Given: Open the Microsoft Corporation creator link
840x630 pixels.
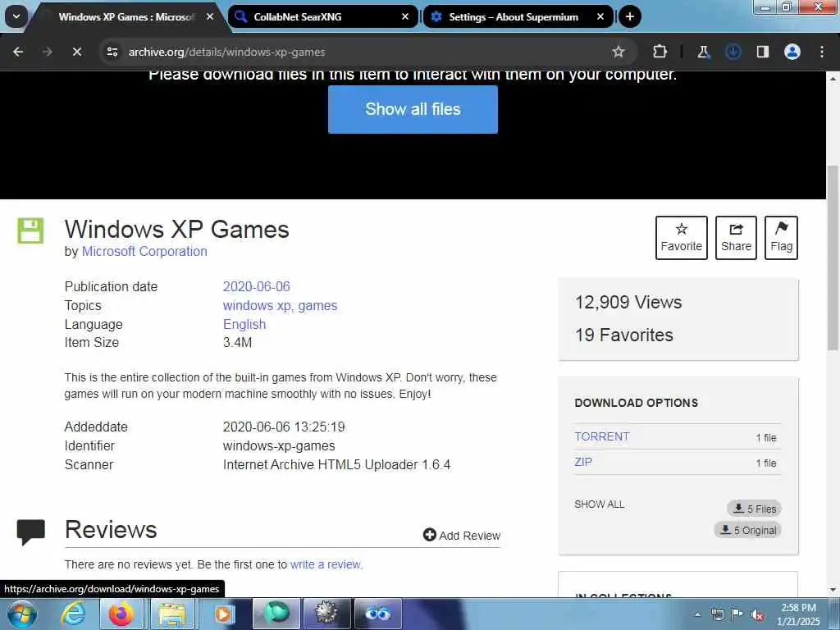Looking at the screenshot, I should 144,252.
